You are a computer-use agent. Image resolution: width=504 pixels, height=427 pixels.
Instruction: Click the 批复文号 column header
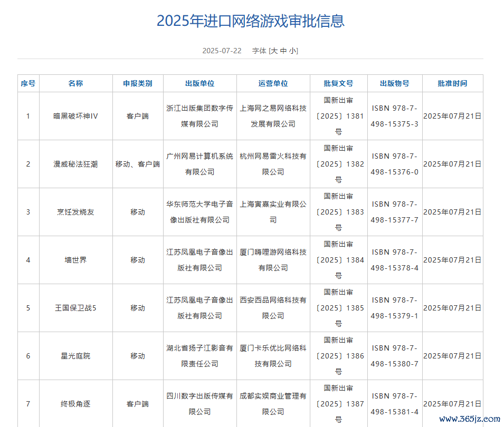coord(338,83)
